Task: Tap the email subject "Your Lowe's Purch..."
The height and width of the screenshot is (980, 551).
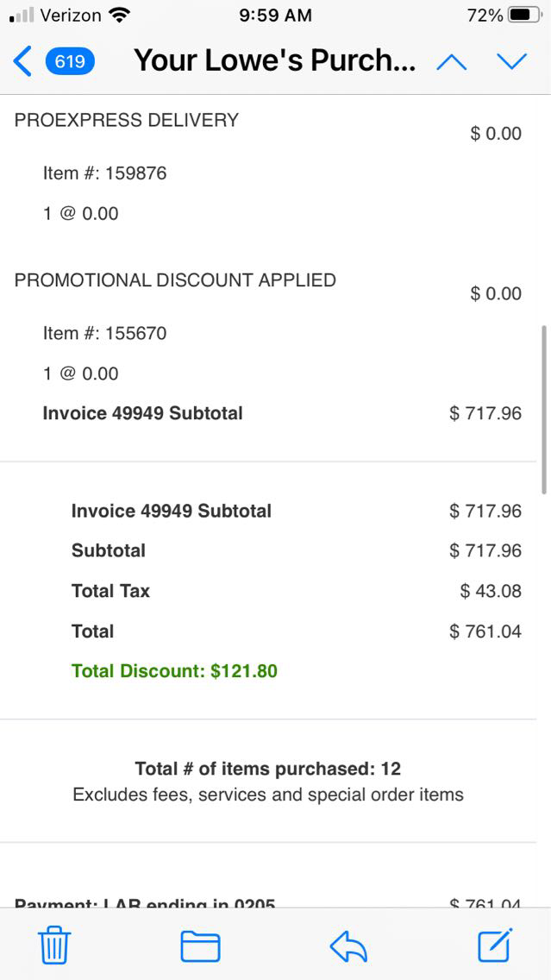Action: tap(274, 61)
